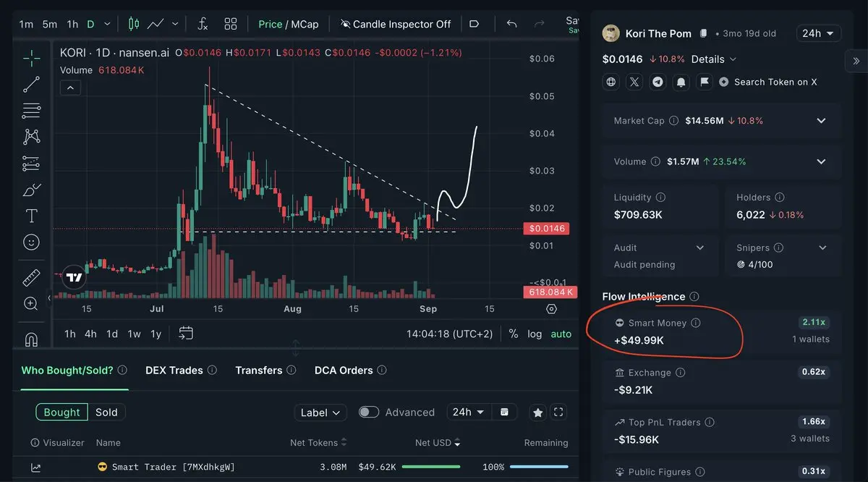
Task: Open chart settings gear icon
Action: pyautogui.click(x=552, y=309)
